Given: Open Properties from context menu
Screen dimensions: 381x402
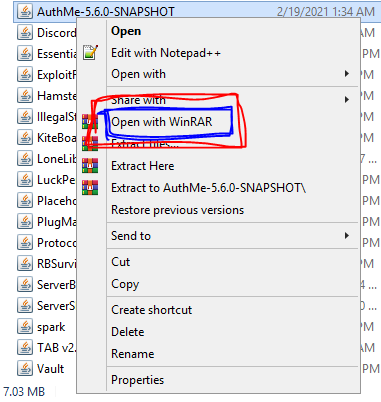Looking at the screenshot, I should tap(137, 380).
